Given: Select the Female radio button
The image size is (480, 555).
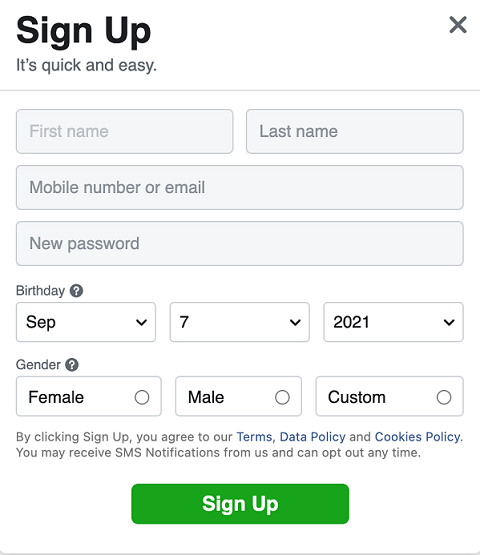Looking at the screenshot, I should [142, 397].
